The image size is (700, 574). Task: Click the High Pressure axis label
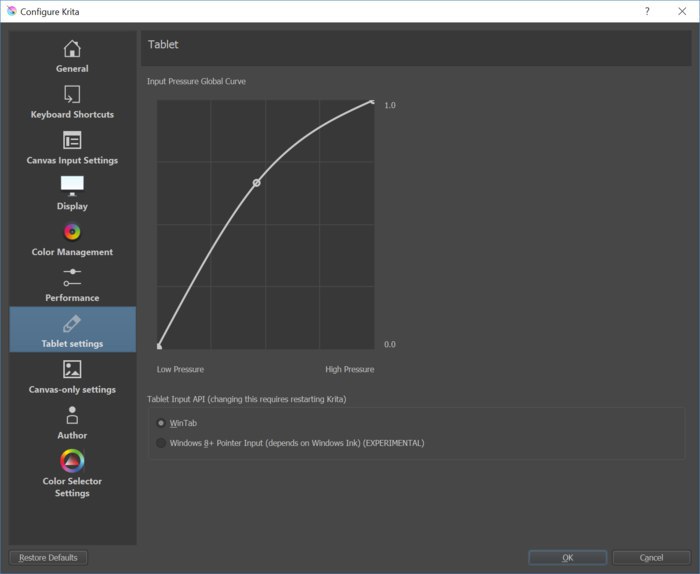coord(350,369)
